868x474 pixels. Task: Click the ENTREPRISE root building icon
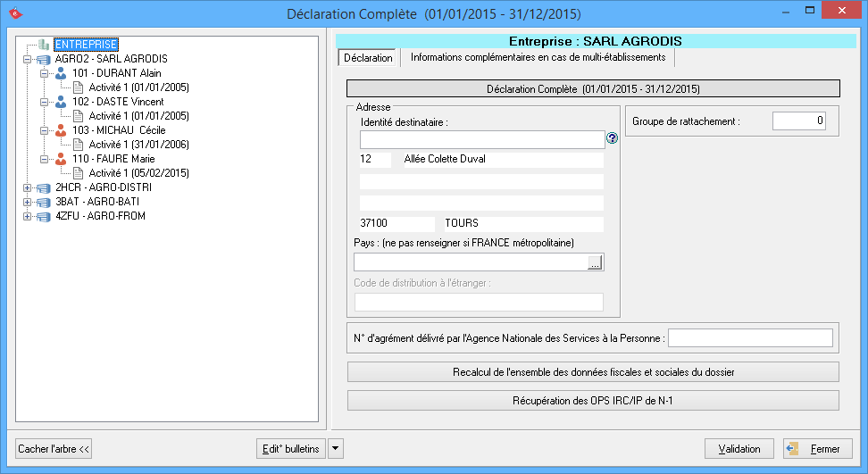point(44,45)
